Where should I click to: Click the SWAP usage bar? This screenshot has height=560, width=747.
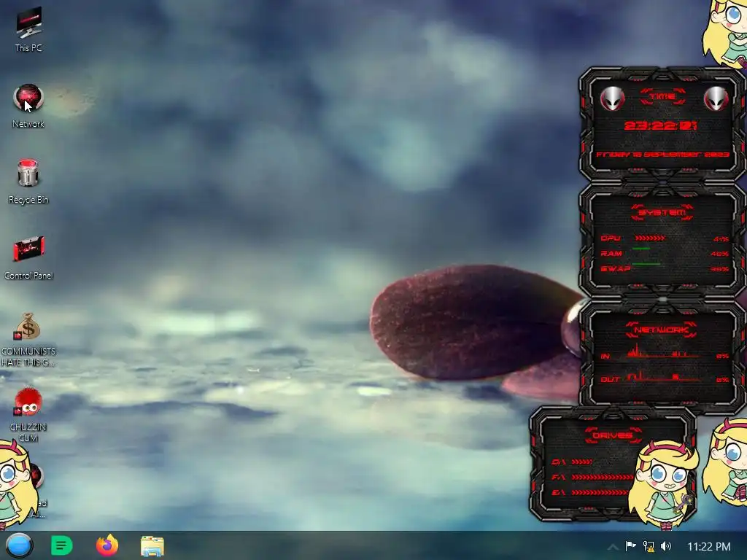coord(646,263)
